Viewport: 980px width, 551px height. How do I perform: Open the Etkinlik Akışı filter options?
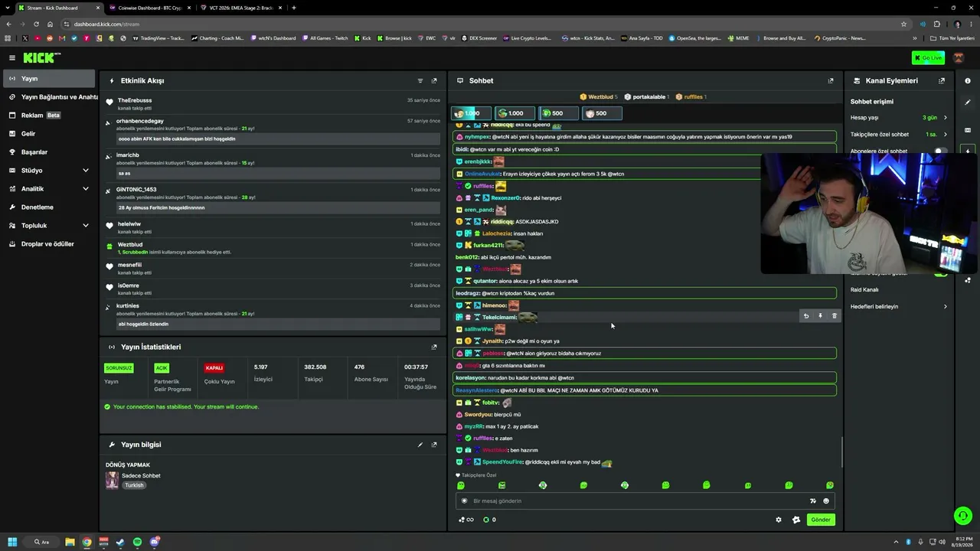(420, 80)
